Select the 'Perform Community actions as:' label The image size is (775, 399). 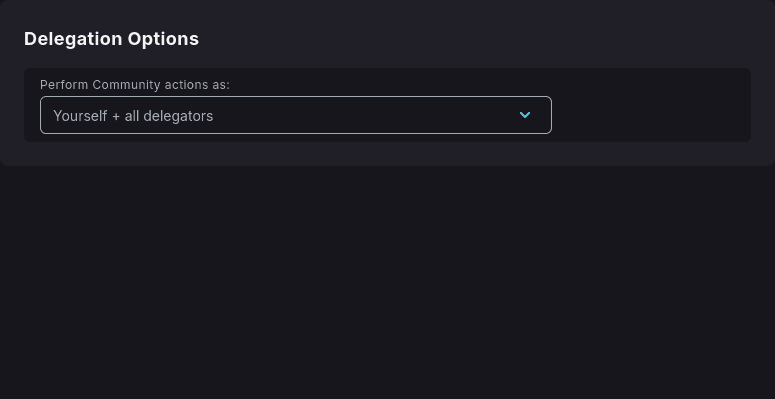pos(135,85)
